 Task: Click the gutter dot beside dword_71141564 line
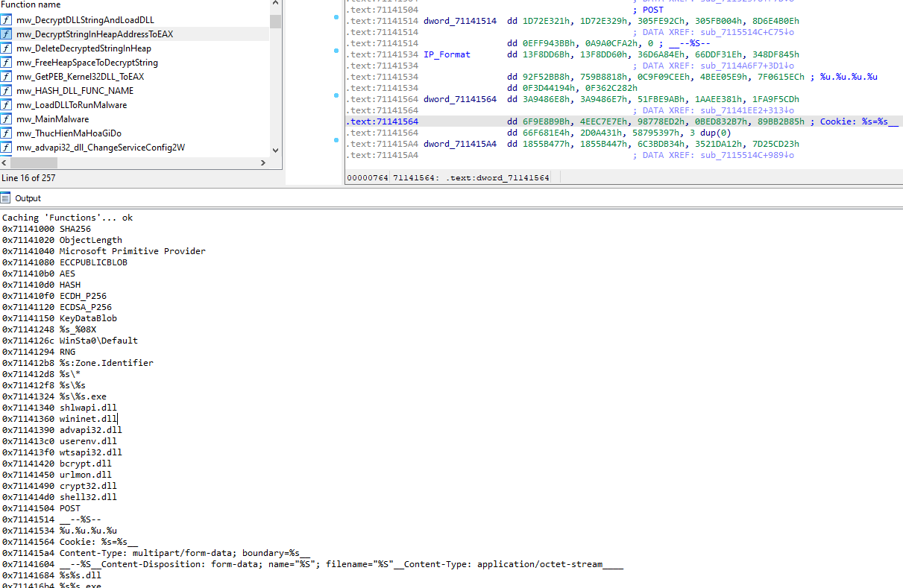pyautogui.click(x=337, y=96)
